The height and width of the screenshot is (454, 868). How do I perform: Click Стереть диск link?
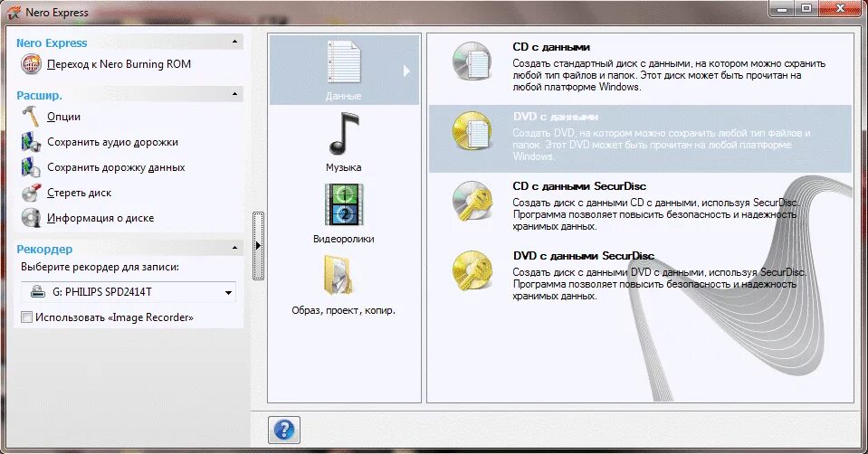pos(79,193)
